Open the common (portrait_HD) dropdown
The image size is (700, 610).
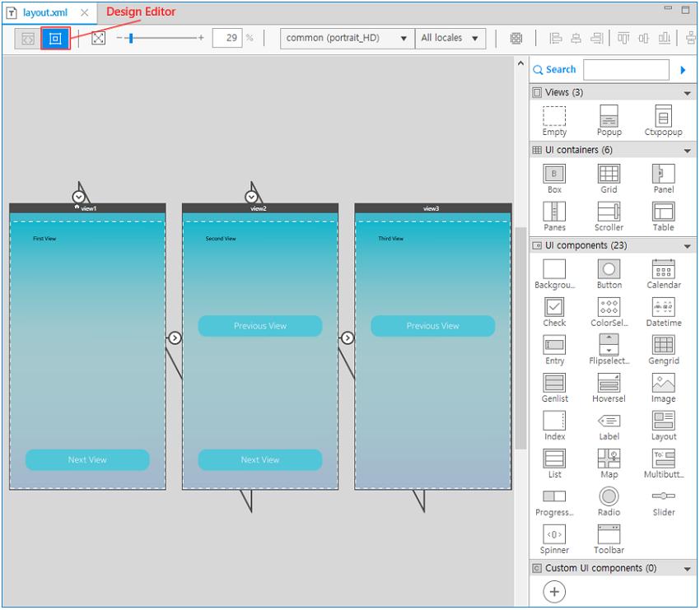pos(346,38)
